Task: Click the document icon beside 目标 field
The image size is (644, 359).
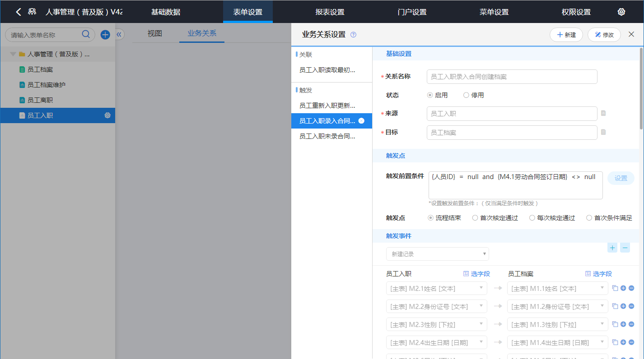Action: click(x=603, y=132)
